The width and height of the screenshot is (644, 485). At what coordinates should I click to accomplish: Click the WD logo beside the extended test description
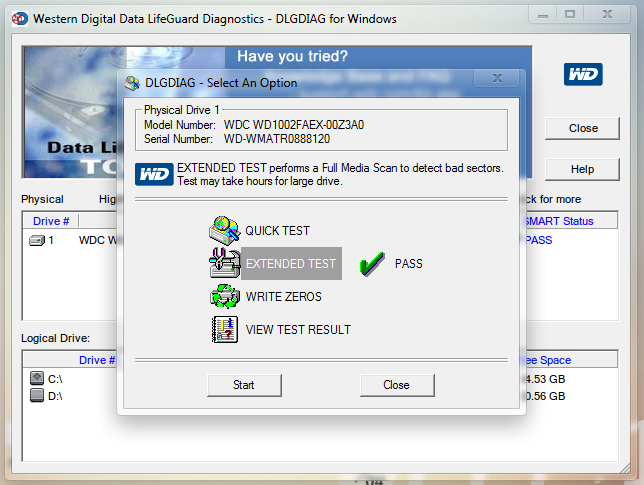[x=154, y=175]
